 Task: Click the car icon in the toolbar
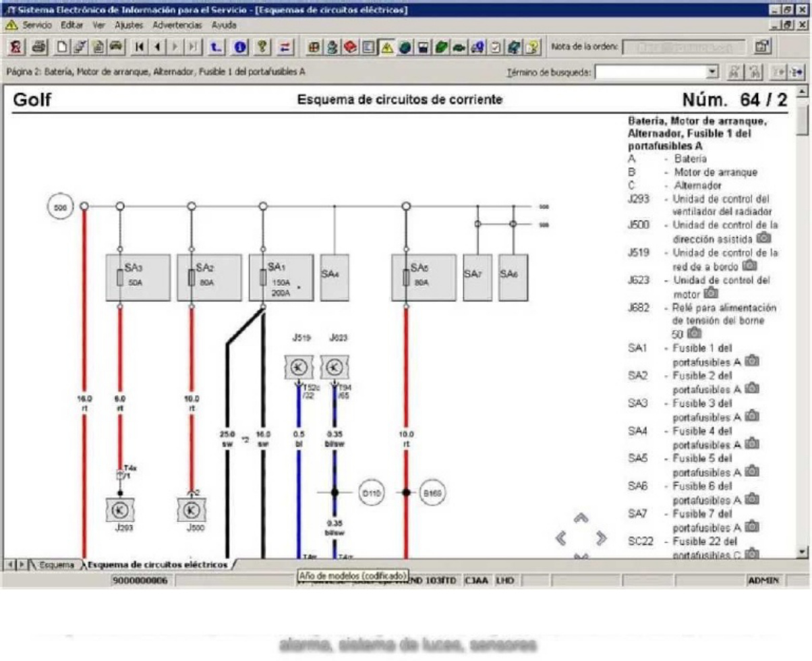[116, 47]
